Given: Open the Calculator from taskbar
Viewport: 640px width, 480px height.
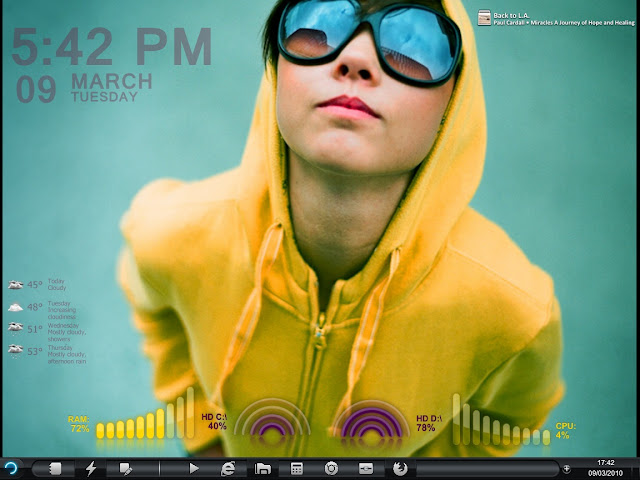Looking at the screenshot, I should point(297,469).
